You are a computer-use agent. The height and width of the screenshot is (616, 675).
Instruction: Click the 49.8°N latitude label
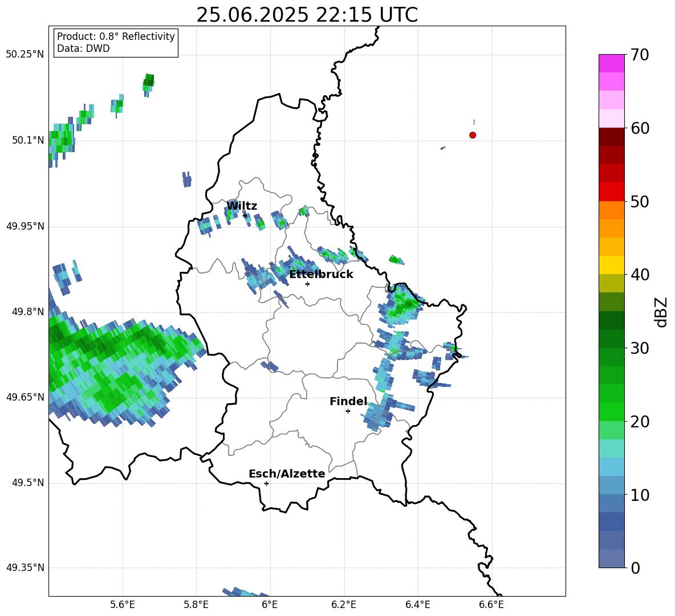pyautogui.click(x=28, y=312)
